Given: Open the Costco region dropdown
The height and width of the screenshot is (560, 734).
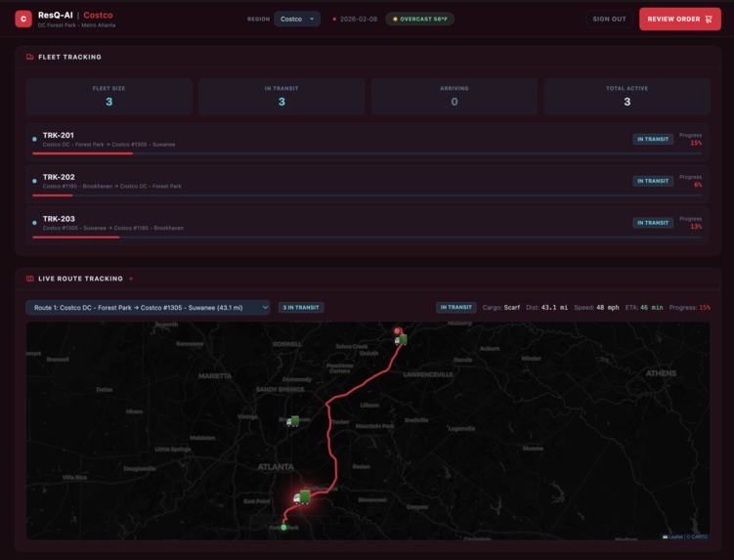Looking at the screenshot, I should 297,19.
